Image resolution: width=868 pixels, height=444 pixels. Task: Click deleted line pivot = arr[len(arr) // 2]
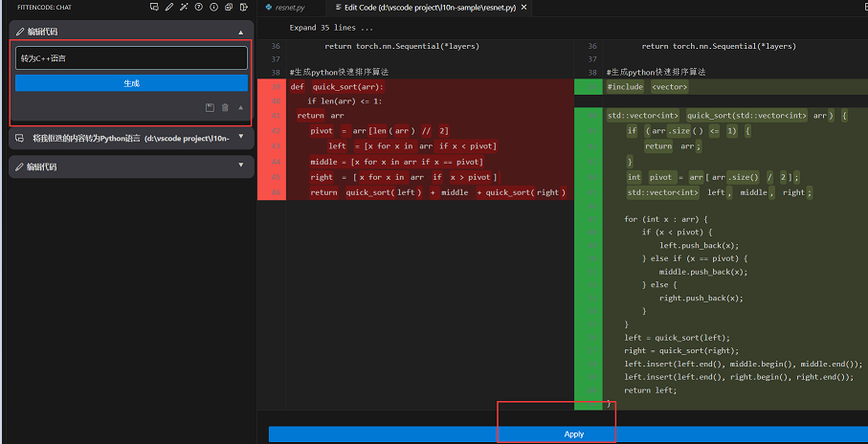tap(379, 131)
